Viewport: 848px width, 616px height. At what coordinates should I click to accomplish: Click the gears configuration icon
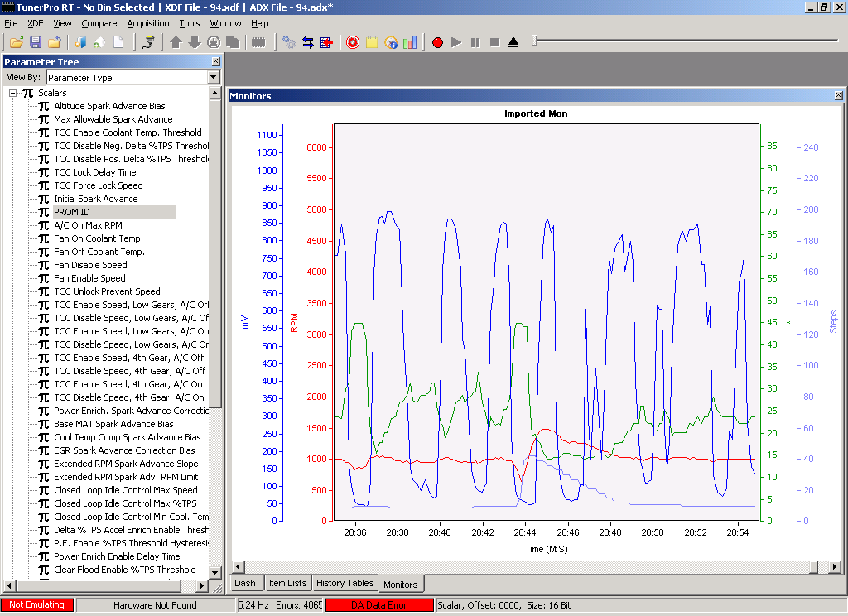(x=289, y=42)
